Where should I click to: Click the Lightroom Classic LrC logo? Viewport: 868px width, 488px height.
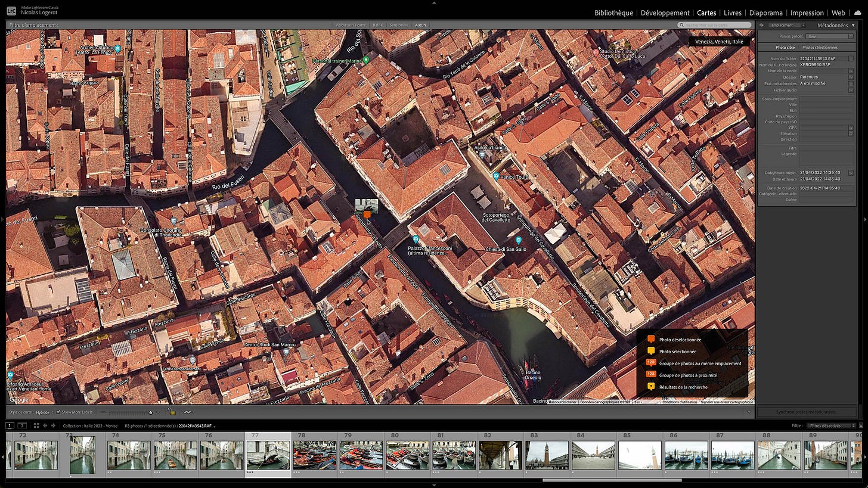(11, 11)
